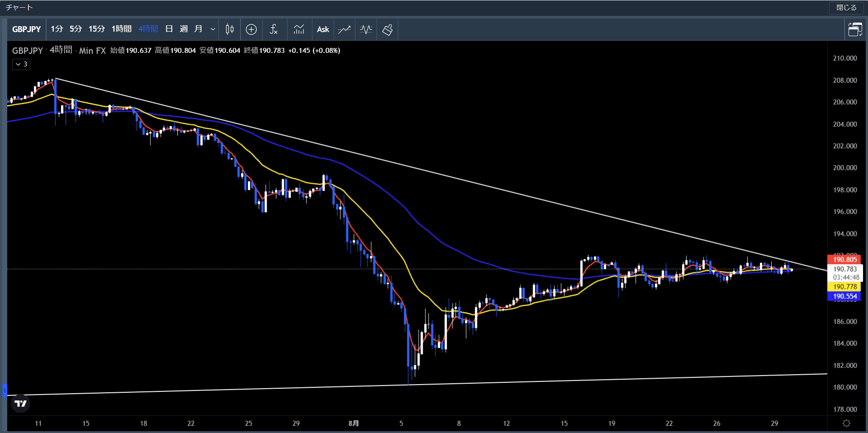Open chart settings gear icon at bottom right

pyautogui.click(x=847, y=423)
